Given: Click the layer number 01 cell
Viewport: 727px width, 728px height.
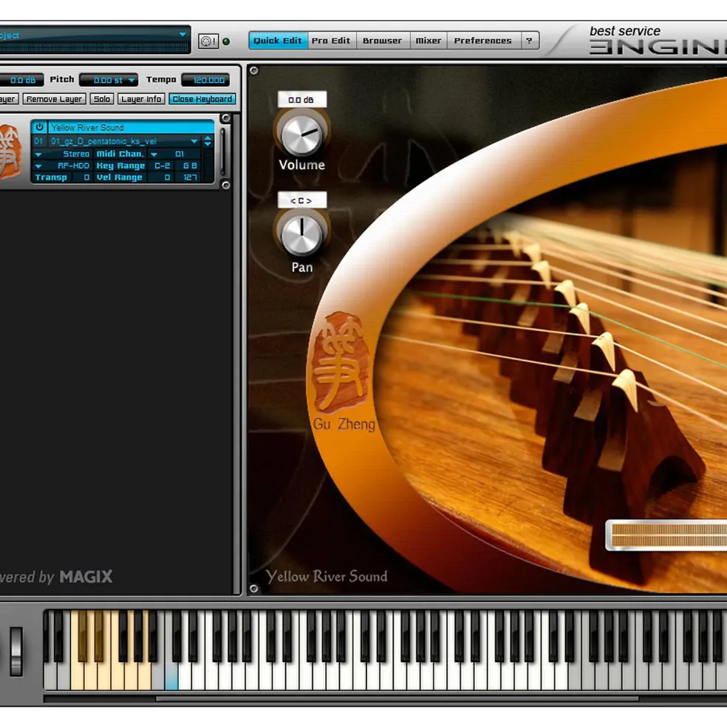Looking at the screenshot, I should point(39,141).
